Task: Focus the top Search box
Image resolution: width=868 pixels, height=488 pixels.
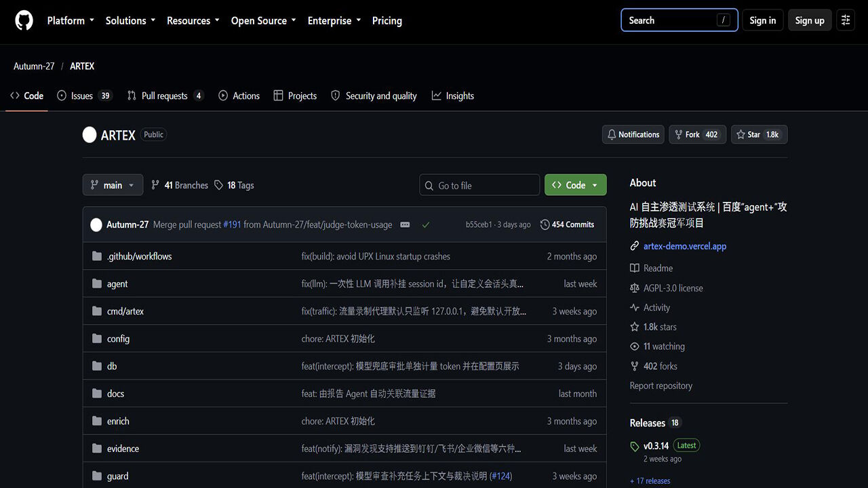Action: (x=679, y=20)
